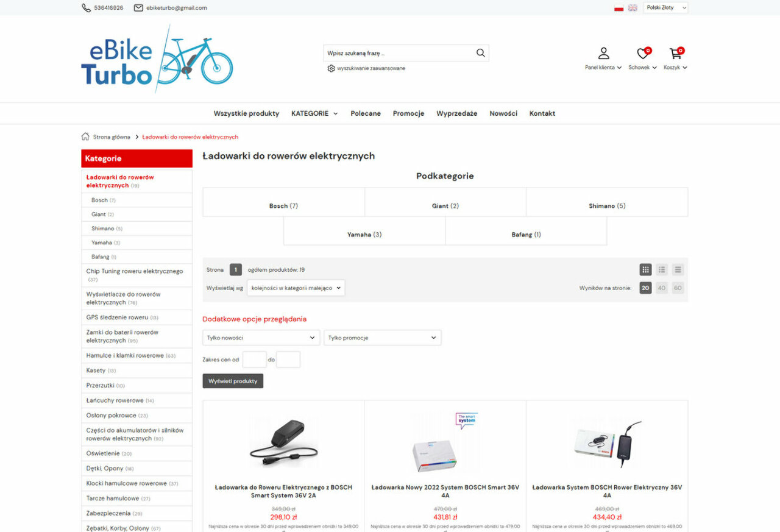
Task: Open the Tylko promocje dropdown
Action: pos(382,338)
